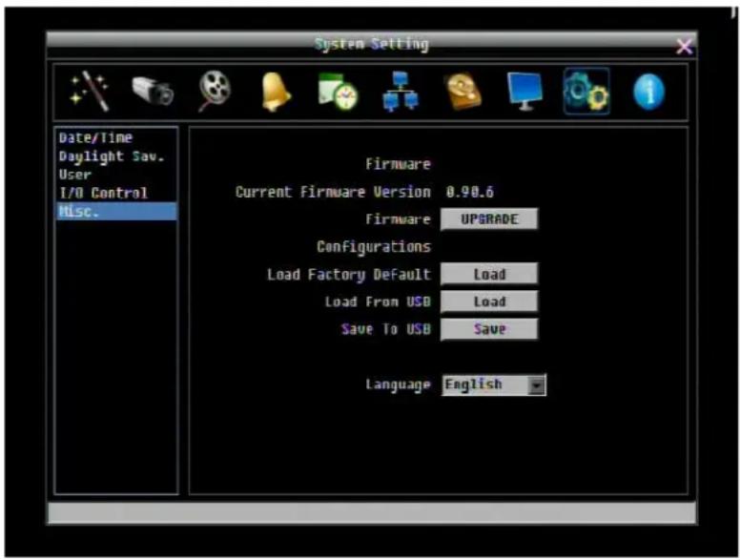Open camera settings via the camera icon
Screen dimensions: 740x560
click(153, 91)
